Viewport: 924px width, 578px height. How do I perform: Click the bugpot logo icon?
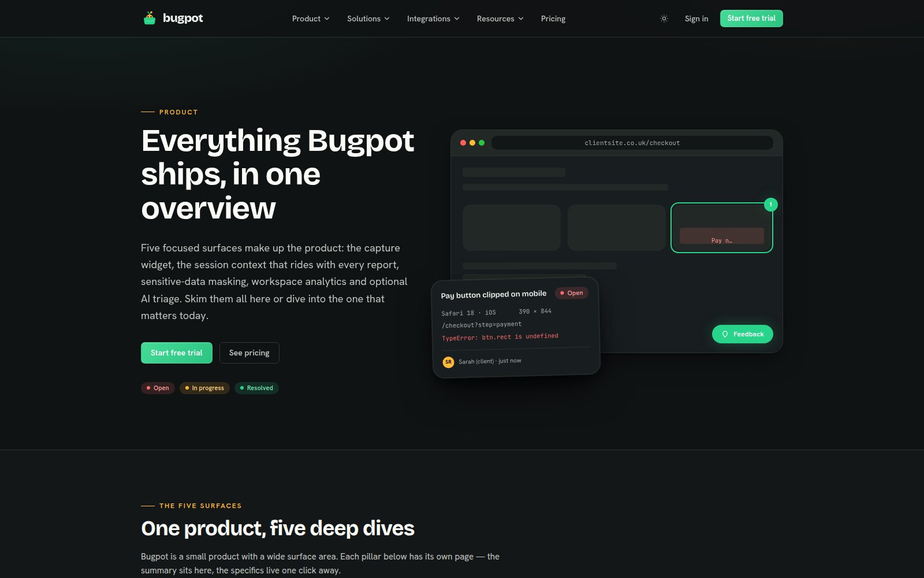[150, 18]
